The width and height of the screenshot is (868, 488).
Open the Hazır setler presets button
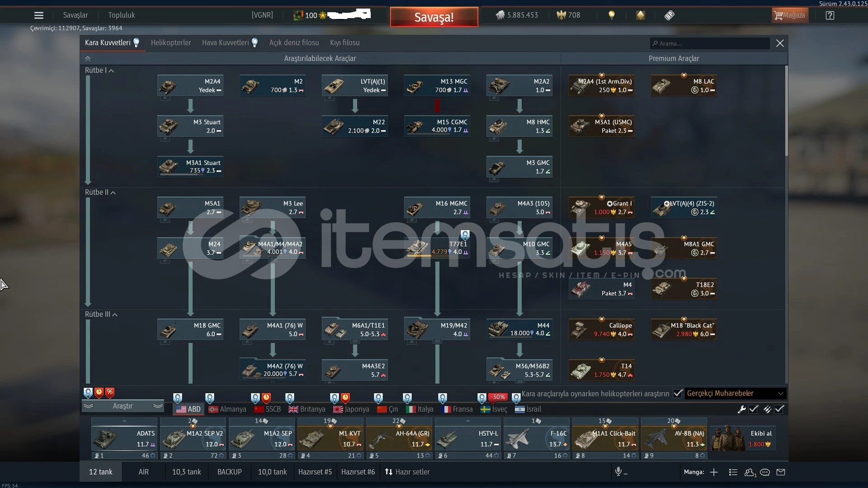tap(407, 472)
